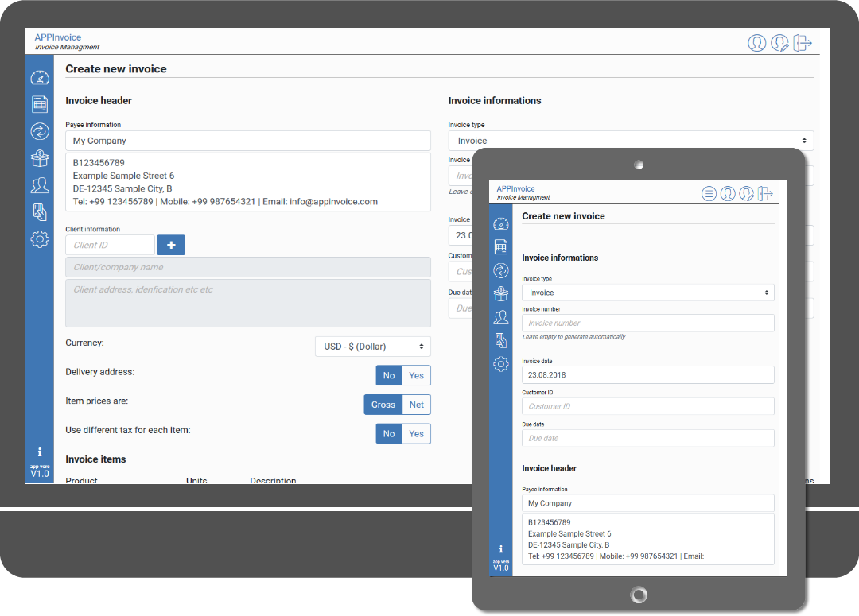The image size is (859, 616).
Task: Click logout icon in tablet header
Action: [x=765, y=193]
